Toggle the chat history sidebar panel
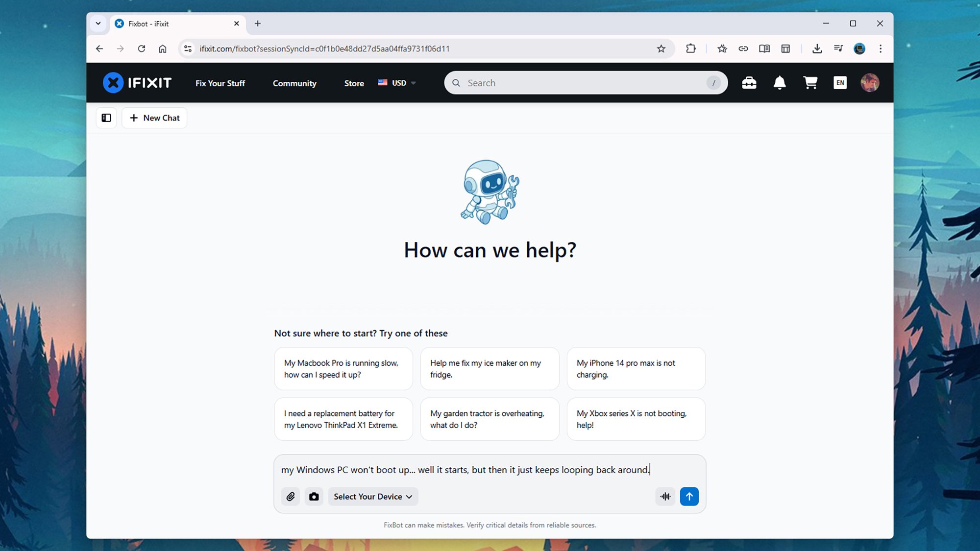Screen dimensions: 980x551 106,118
